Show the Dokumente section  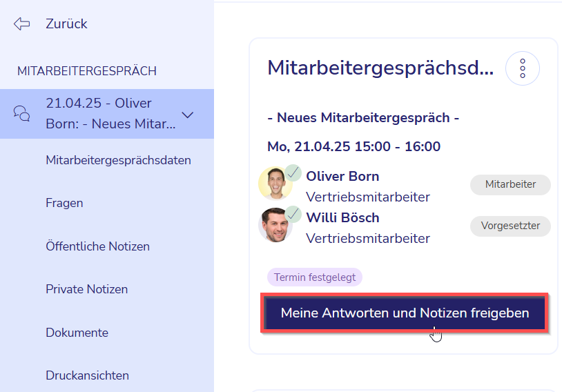[x=77, y=333]
